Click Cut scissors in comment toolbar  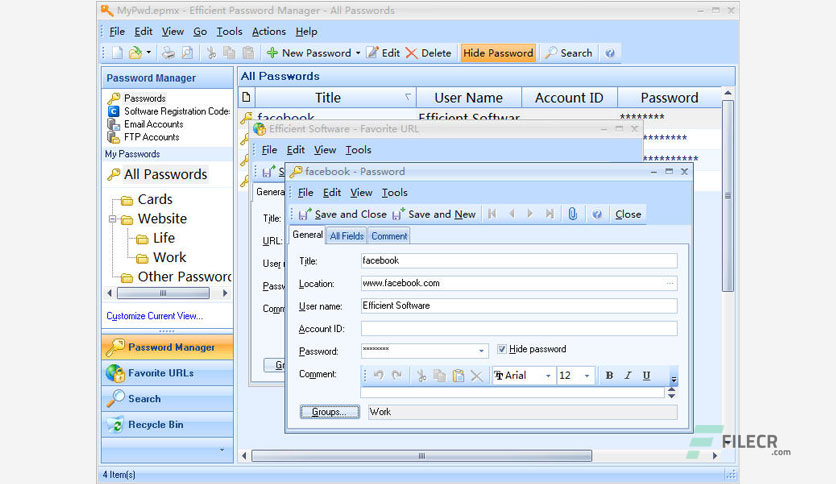(421, 376)
